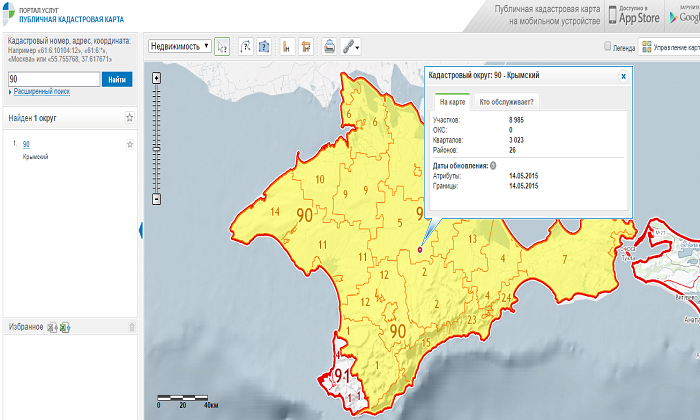Star the Найден 1 округ results header
The height and width of the screenshot is (420, 700).
[x=129, y=118]
